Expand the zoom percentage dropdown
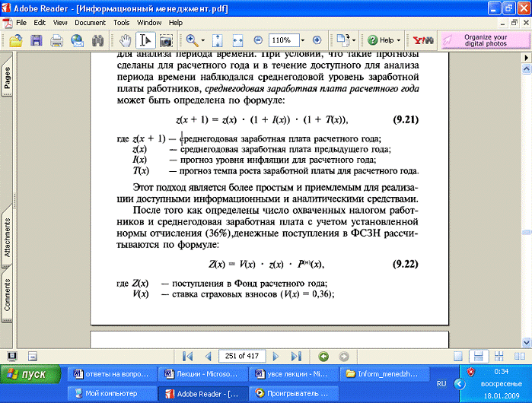This screenshot has height=403, width=532. click(303, 40)
